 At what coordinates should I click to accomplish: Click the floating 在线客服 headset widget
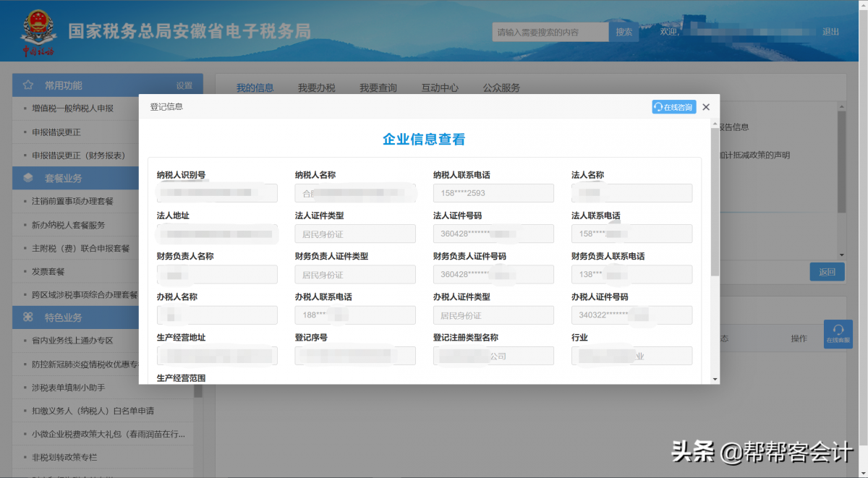(838, 334)
